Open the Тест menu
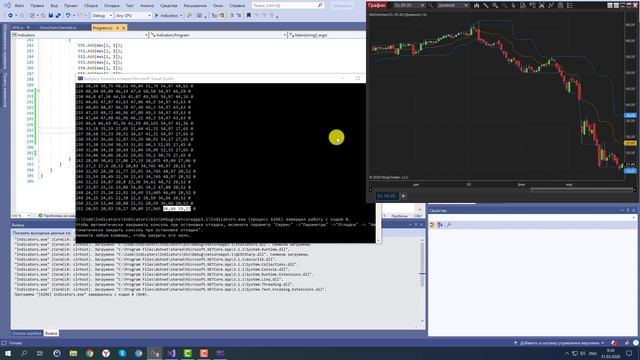The height and width of the screenshot is (360, 640). pyautogui.click(x=130, y=6)
